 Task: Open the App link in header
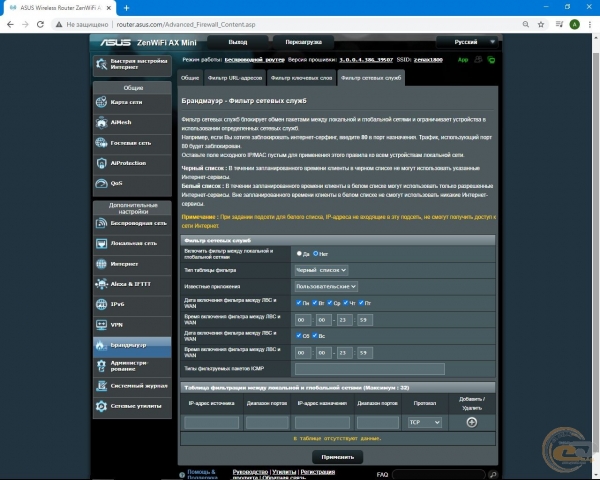tap(463, 60)
